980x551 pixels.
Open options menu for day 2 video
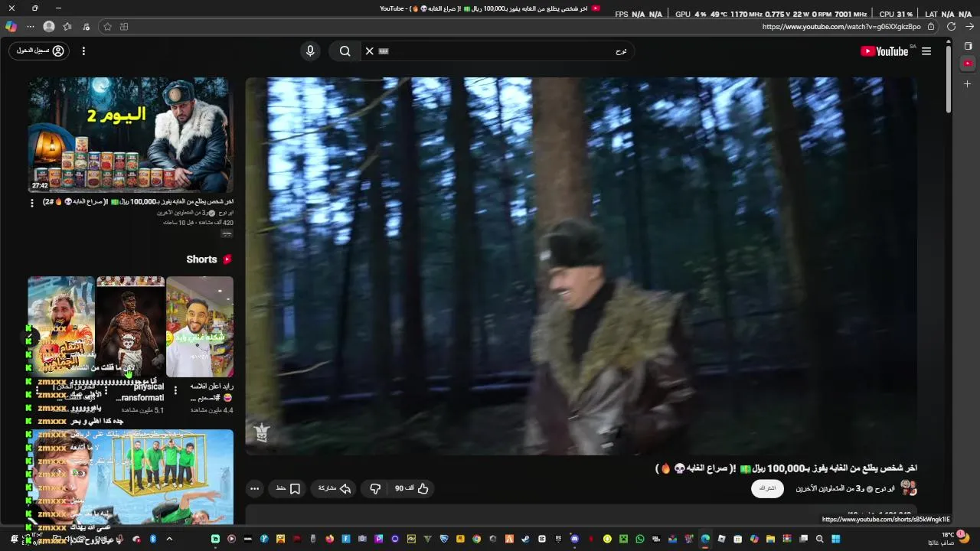click(32, 203)
